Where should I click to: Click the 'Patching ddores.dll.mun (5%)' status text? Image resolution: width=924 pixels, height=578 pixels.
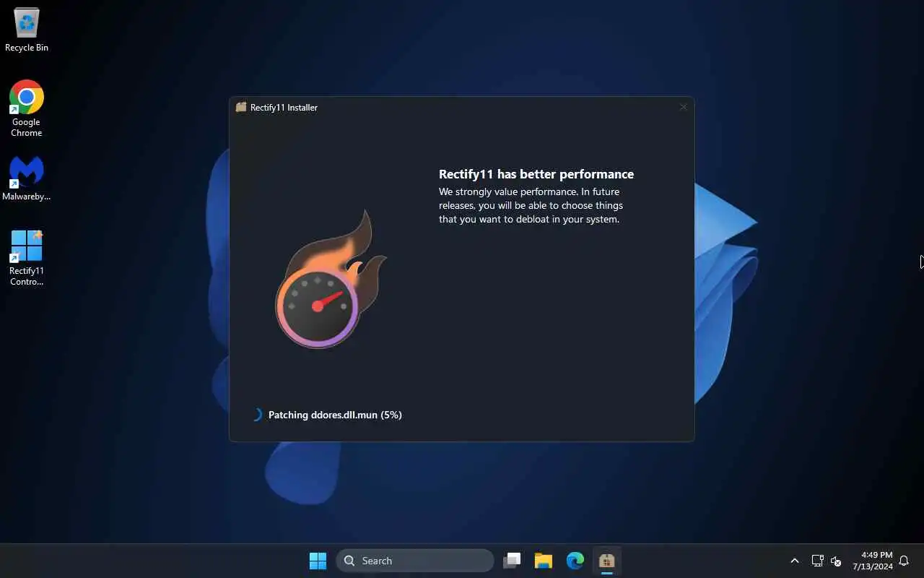[335, 415]
